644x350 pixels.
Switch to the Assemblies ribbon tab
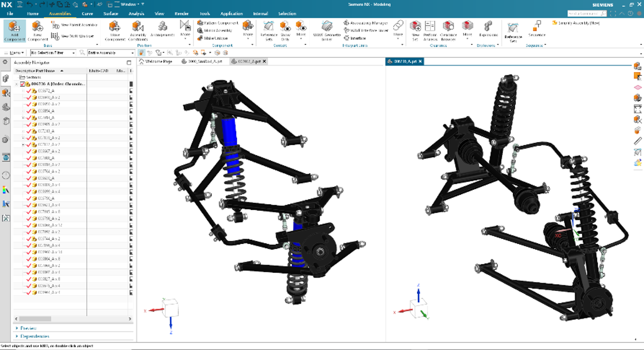tap(61, 13)
